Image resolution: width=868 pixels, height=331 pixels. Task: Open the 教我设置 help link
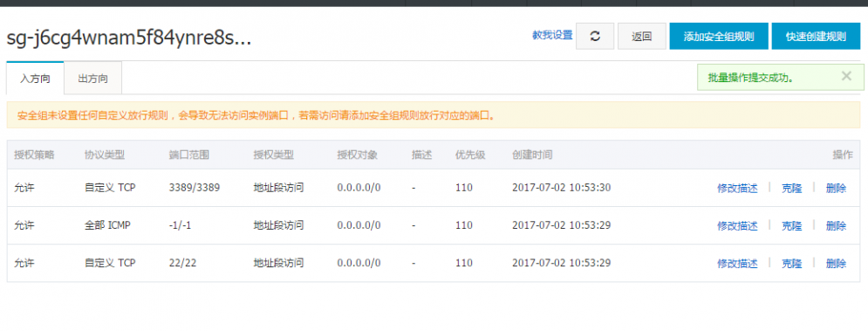(552, 35)
